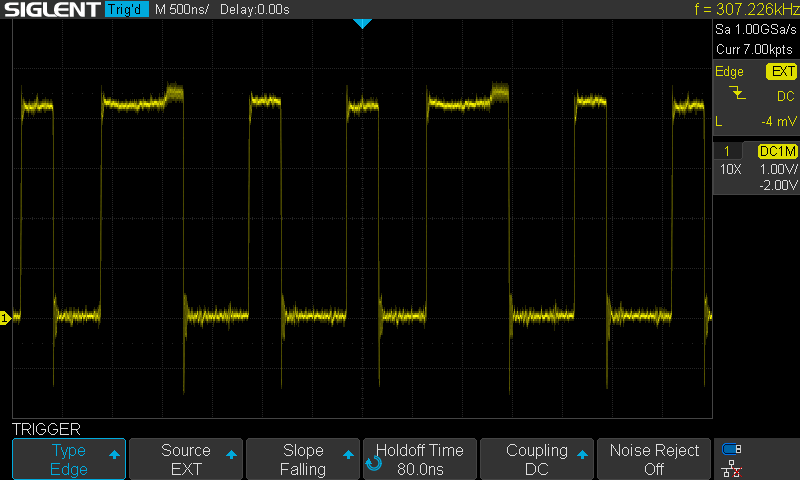Click the M 500ns/ timebase readout
800x480 pixels.
182,9
